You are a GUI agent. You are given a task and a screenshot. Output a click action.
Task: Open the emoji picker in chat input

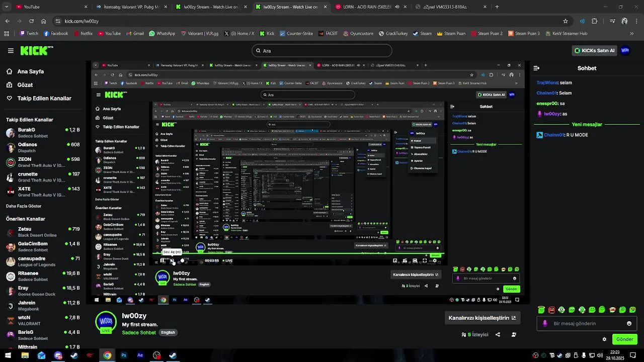[629, 323]
